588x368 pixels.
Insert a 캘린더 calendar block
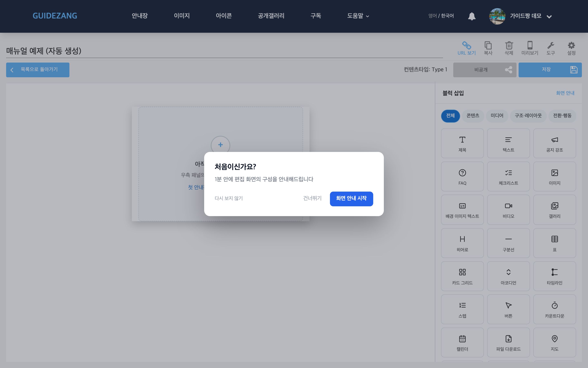[462, 342]
